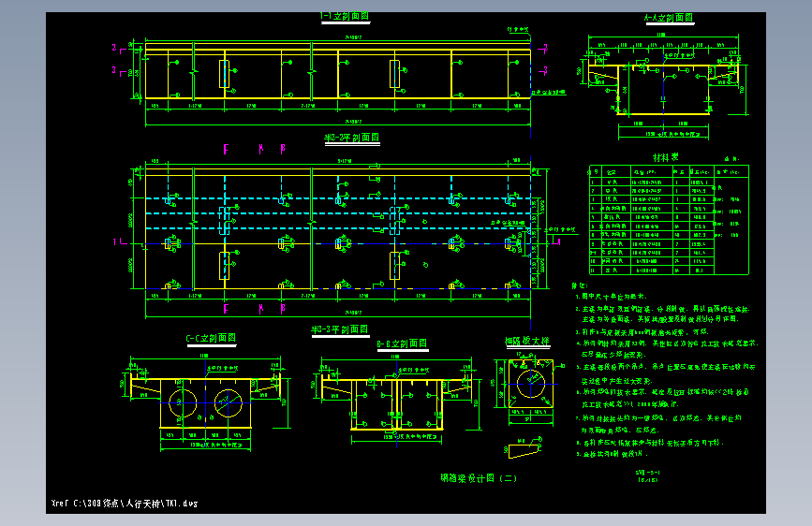Select the '半3-3平剖面图' title text
The width and height of the screenshot is (812, 526).
click(x=340, y=329)
